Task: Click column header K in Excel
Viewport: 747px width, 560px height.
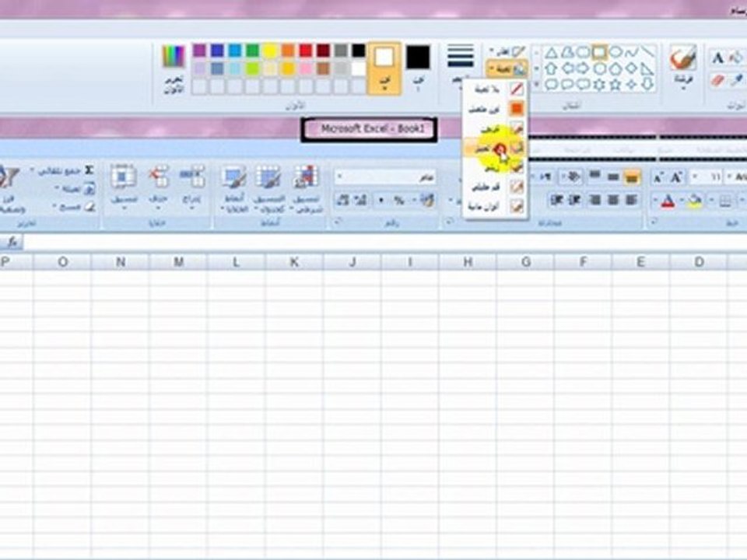Action: [294, 262]
